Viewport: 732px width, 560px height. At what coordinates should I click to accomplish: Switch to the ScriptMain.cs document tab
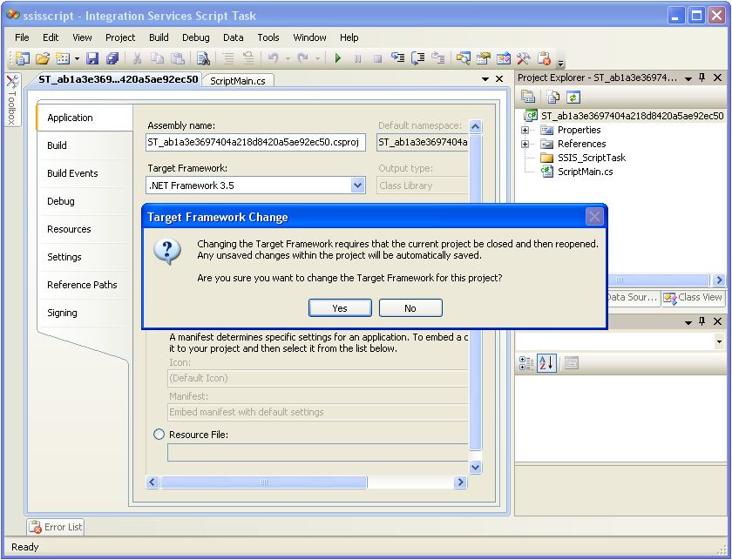238,81
